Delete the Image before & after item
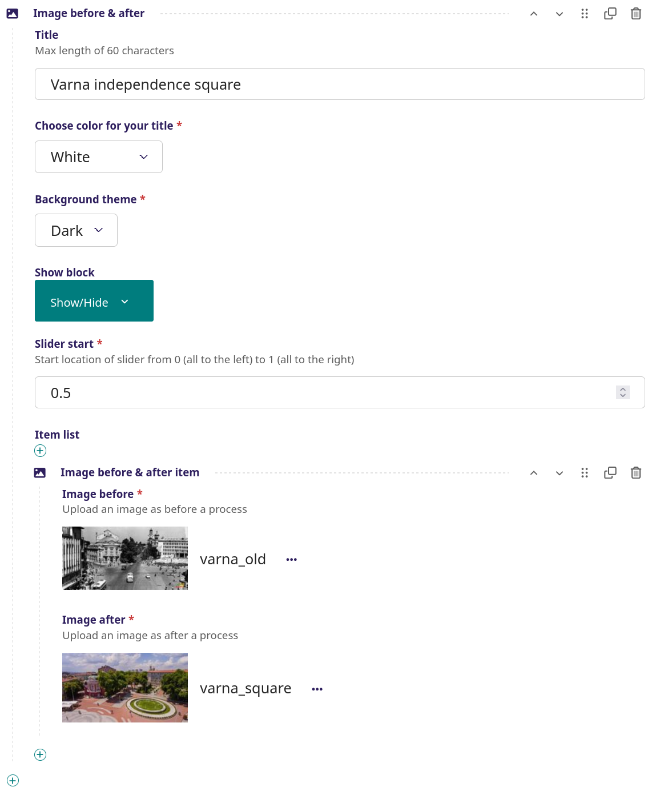Screen dimensions: 672x799 [636, 473]
